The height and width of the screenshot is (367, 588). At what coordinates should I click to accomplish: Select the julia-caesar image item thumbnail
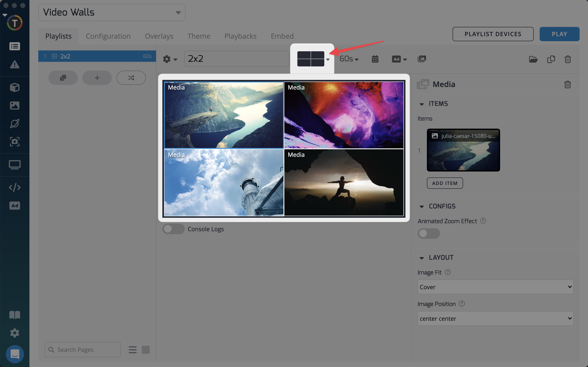coord(463,150)
